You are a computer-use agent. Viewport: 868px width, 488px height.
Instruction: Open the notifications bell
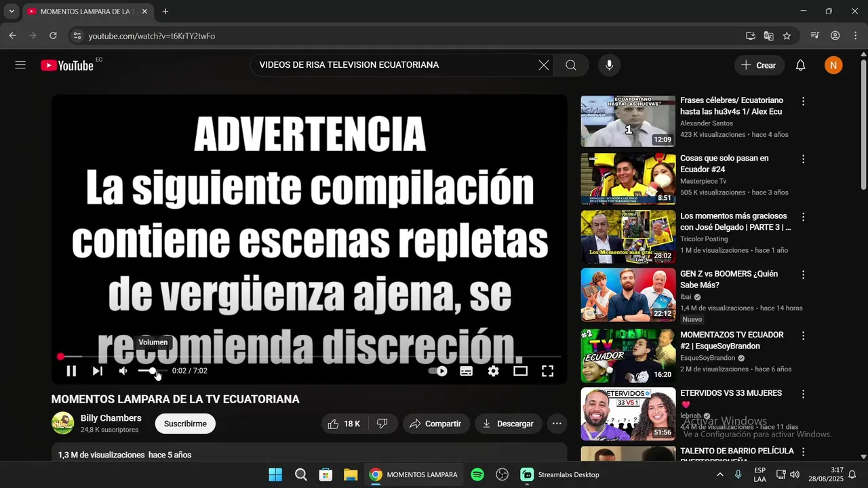[x=801, y=65]
